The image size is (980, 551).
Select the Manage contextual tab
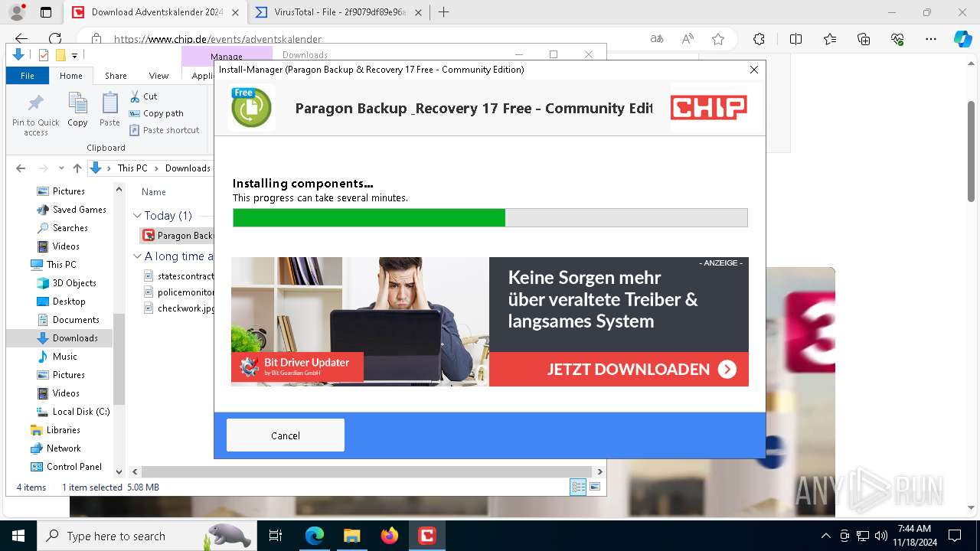click(x=227, y=56)
